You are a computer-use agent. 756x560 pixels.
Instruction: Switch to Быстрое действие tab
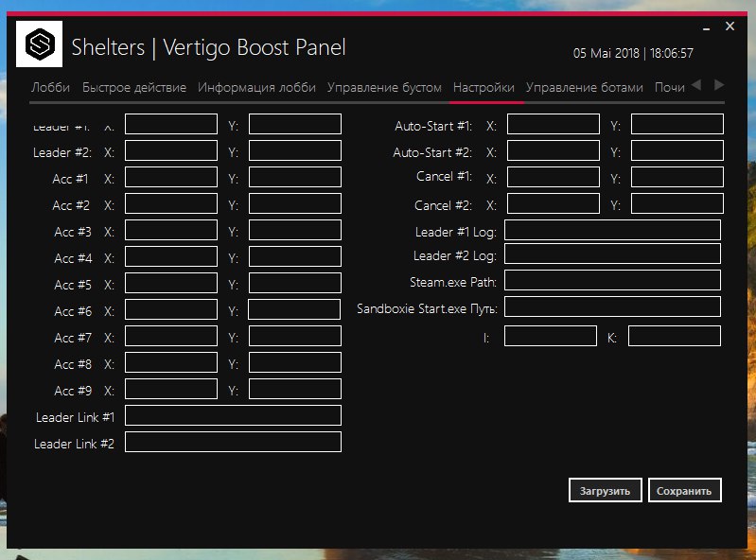pyautogui.click(x=134, y=88)
